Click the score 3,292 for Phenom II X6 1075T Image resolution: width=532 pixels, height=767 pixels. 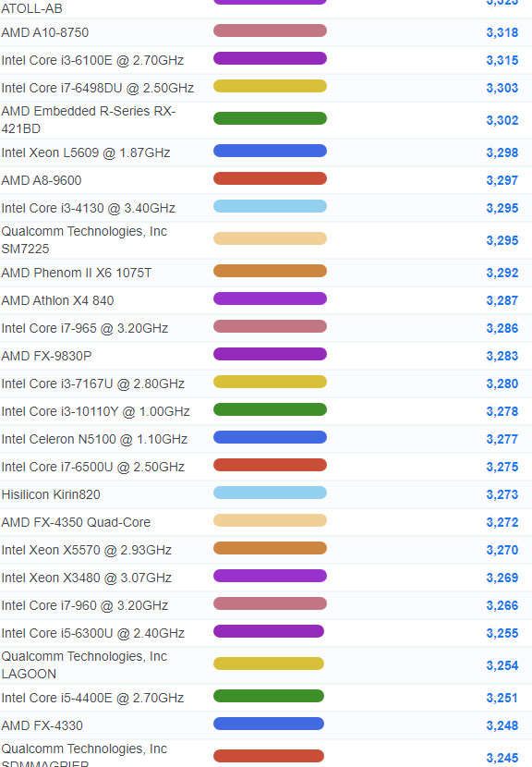click(502, 273)
